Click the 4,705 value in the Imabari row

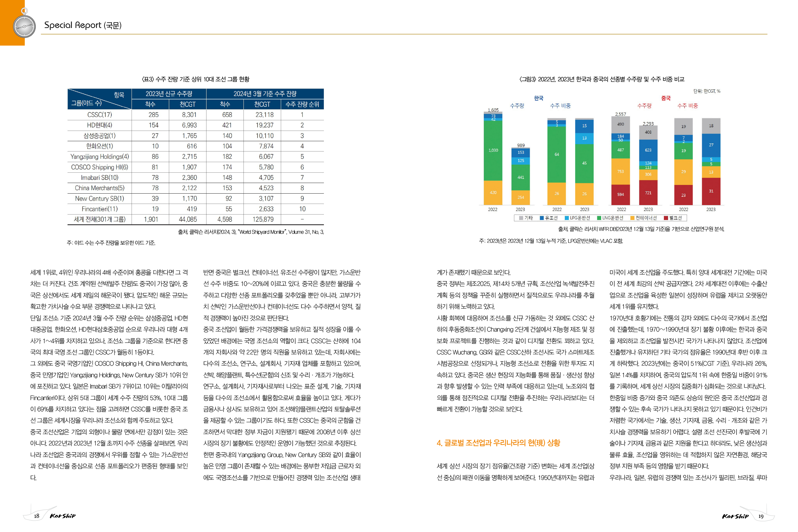point(266,178)
